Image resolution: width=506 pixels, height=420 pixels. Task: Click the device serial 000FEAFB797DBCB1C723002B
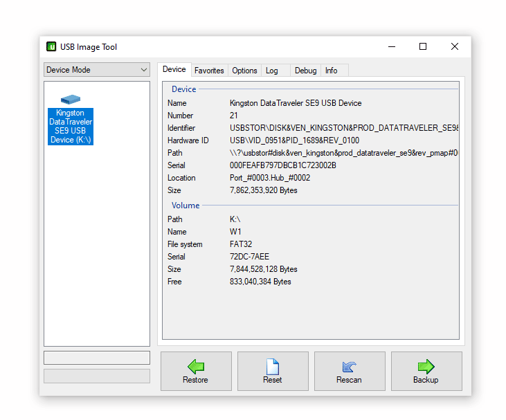(283, 165)
